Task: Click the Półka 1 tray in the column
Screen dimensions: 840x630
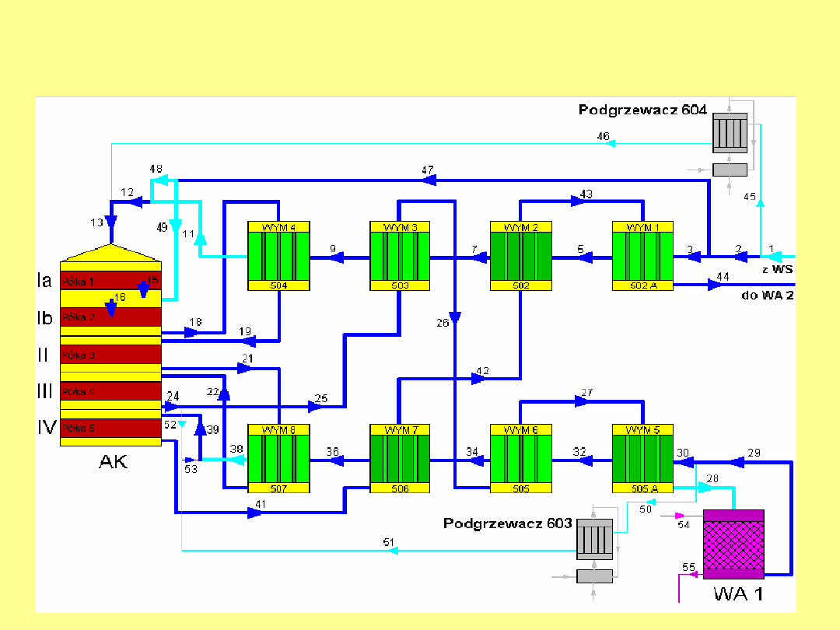Action: coord(110,280)
